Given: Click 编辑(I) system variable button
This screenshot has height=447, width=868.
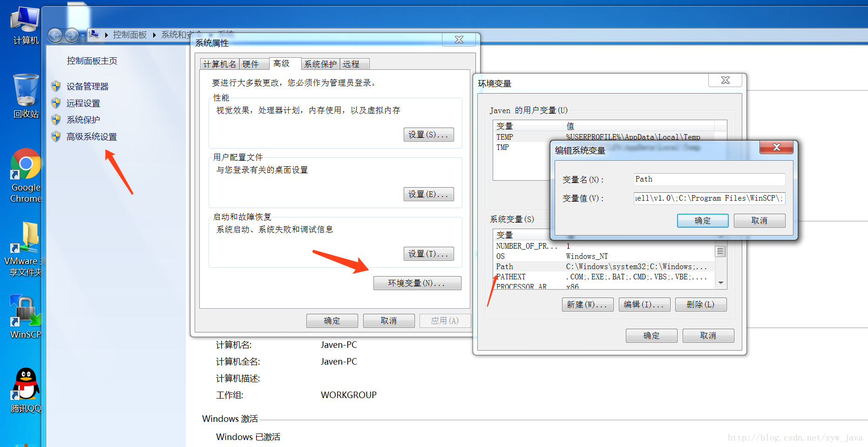Looking at the screenshot, I should click(x=644, y=305).
